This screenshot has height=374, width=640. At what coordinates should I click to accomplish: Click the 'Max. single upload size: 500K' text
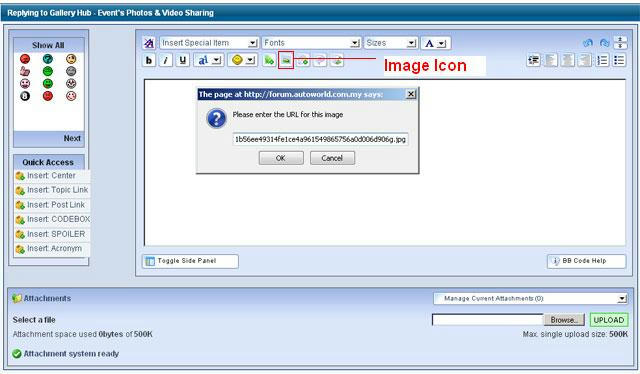point(576,334)
